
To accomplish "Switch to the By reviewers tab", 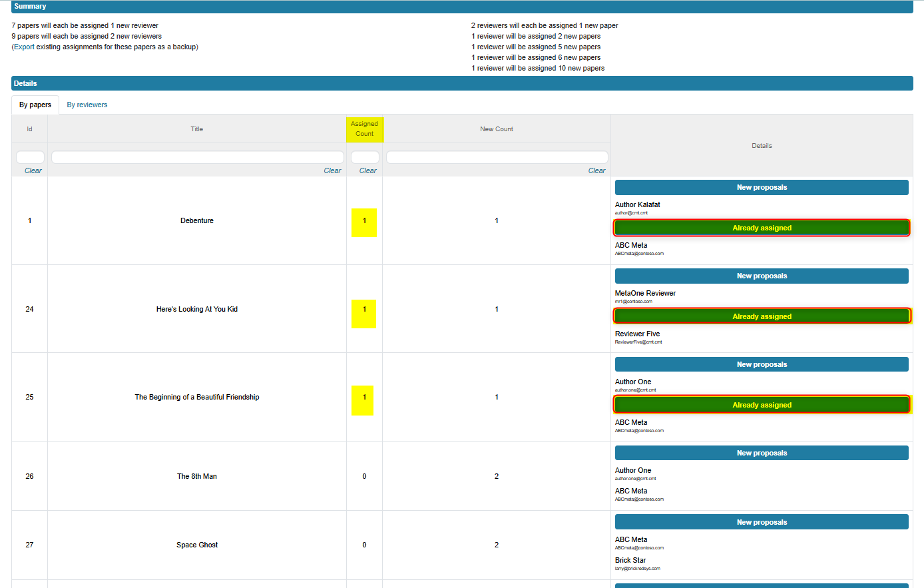I will (87, 105).
